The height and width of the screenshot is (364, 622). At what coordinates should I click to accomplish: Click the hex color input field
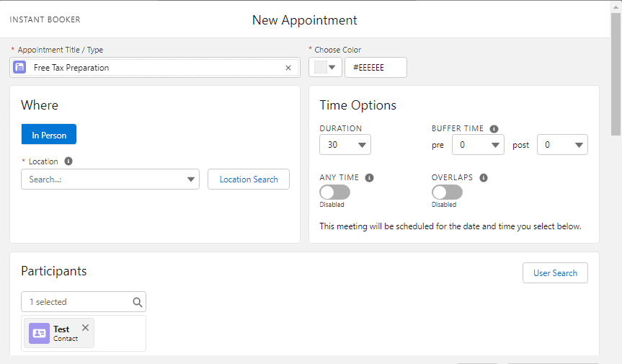click(376, 68)
